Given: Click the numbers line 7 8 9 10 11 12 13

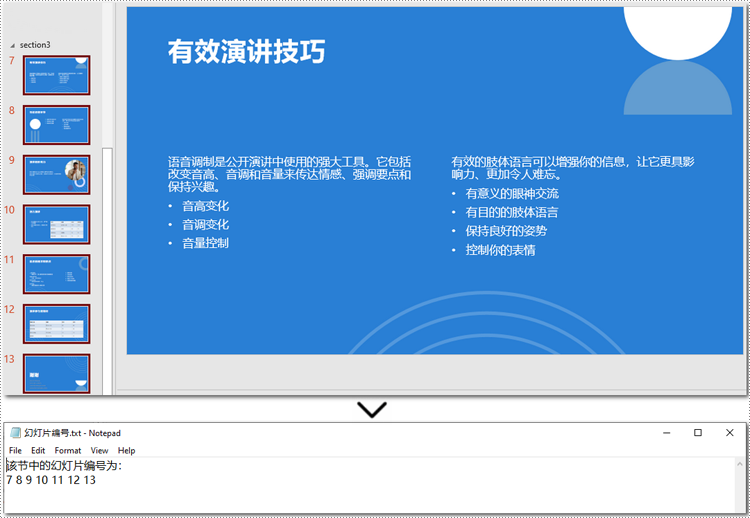Looking at the screenshot, I should (x=51, y=480).
